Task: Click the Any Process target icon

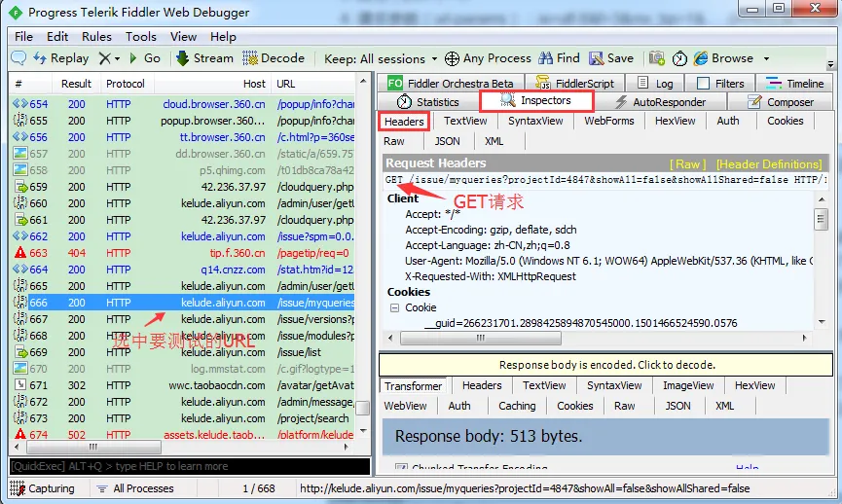Action: 452,58
